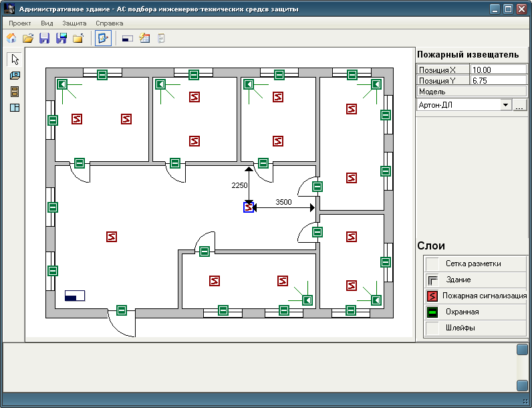Open the Проект menu
532x408 pixels.
[x=20, y=23]
